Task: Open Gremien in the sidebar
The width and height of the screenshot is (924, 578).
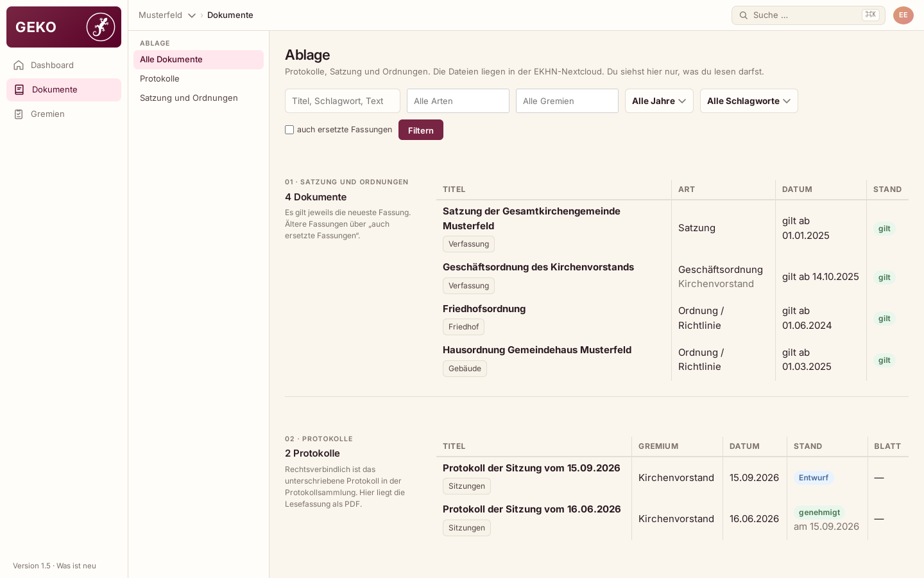Action: point(64,114)
